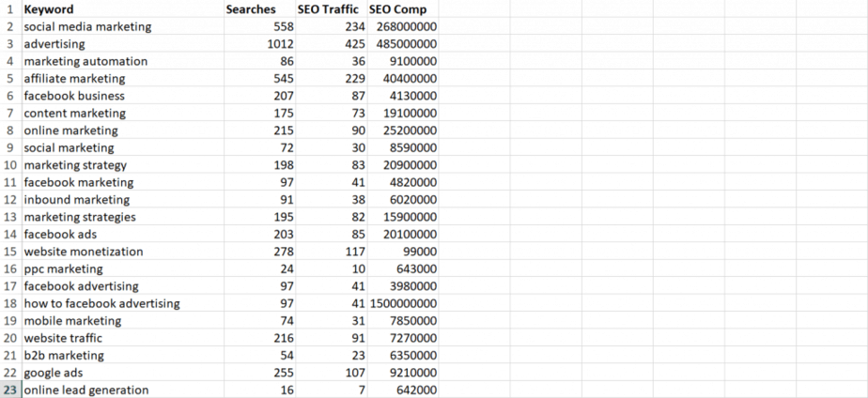Click content marketing SEO Traffic value 73
Image resolution: width=868 pixels, height=398 pixels.
click(355, 114)
